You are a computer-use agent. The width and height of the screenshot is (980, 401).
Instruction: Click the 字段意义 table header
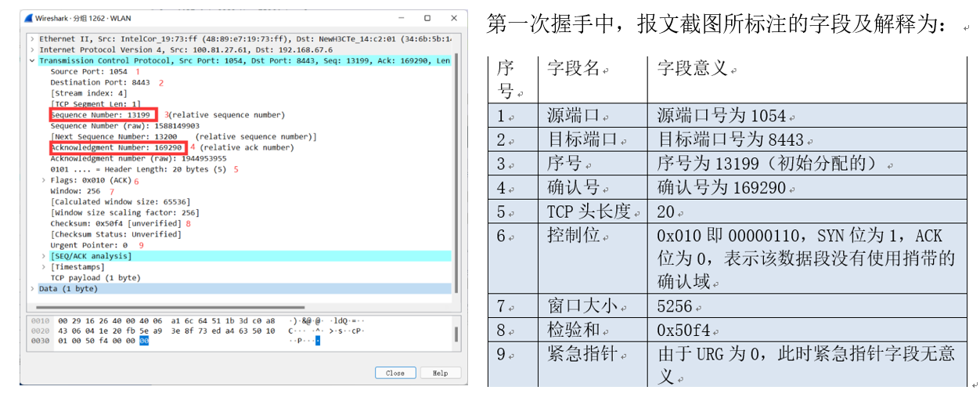click(807, 79)
